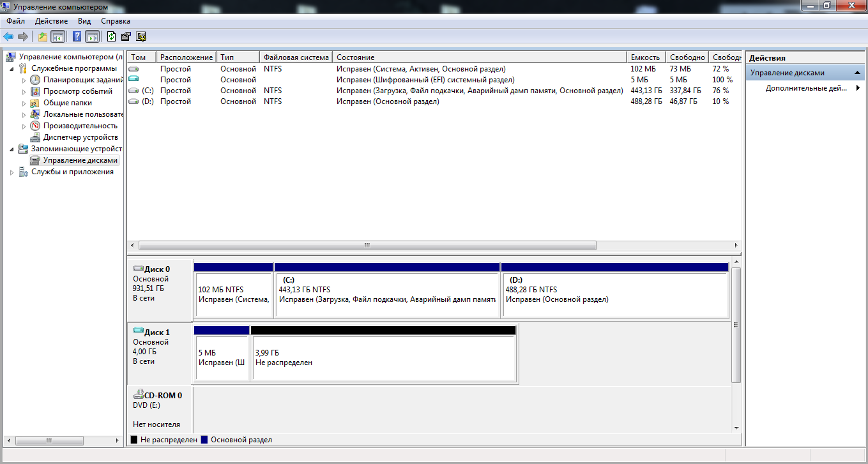The image size is (868, 464).
Task: Click the blue Back arrow in toolbar
Action: 8,36
